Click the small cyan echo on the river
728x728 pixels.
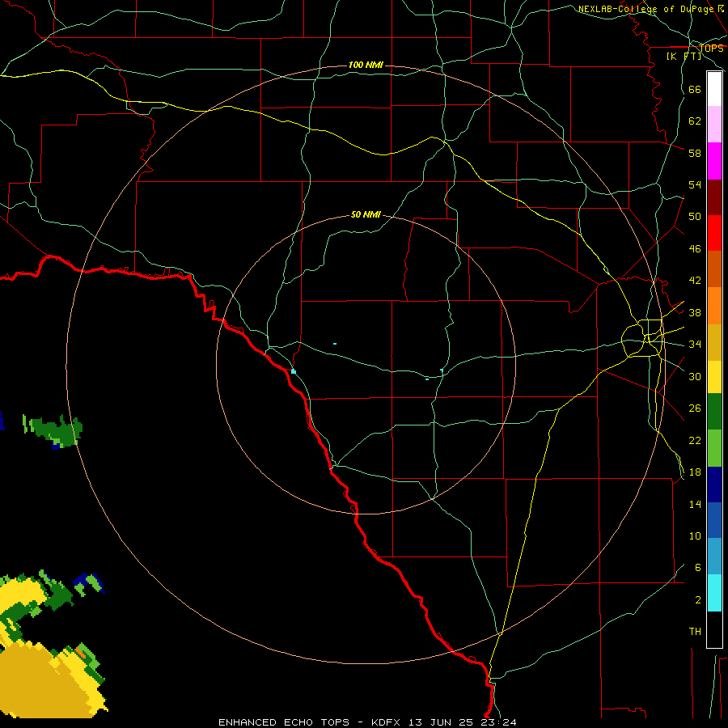click(294, 371)
